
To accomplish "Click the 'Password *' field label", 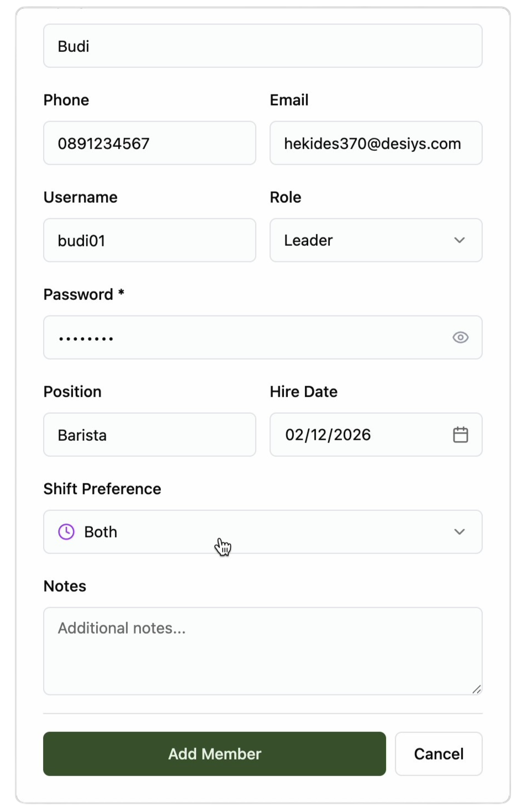I will click(x=84, y=294).
